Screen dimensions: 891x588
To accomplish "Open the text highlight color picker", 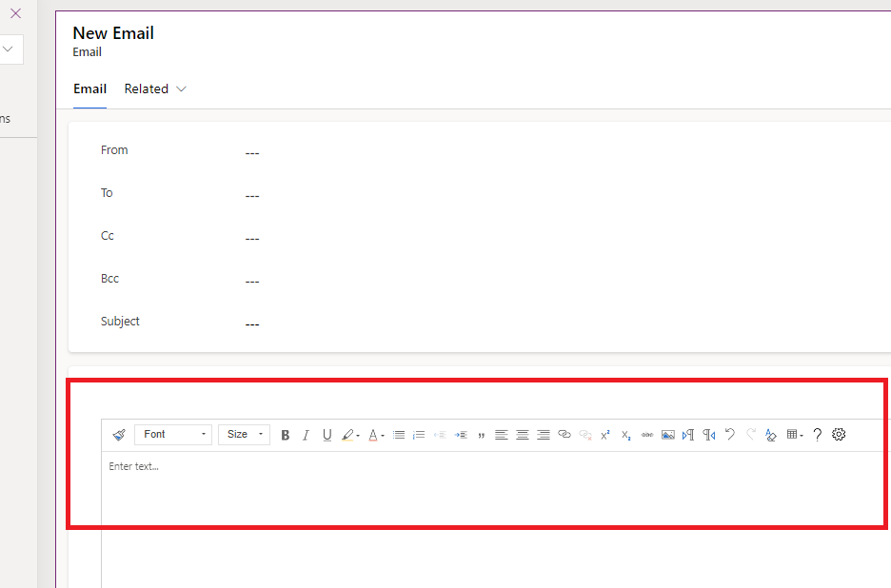I will pos(350,435).
